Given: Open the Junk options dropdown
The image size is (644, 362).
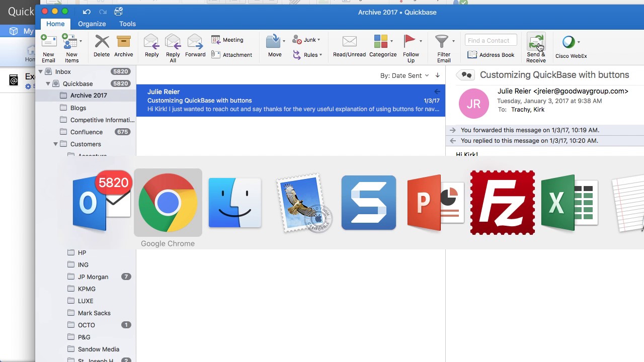Looking at the screenshot, I should coord(318,39).
